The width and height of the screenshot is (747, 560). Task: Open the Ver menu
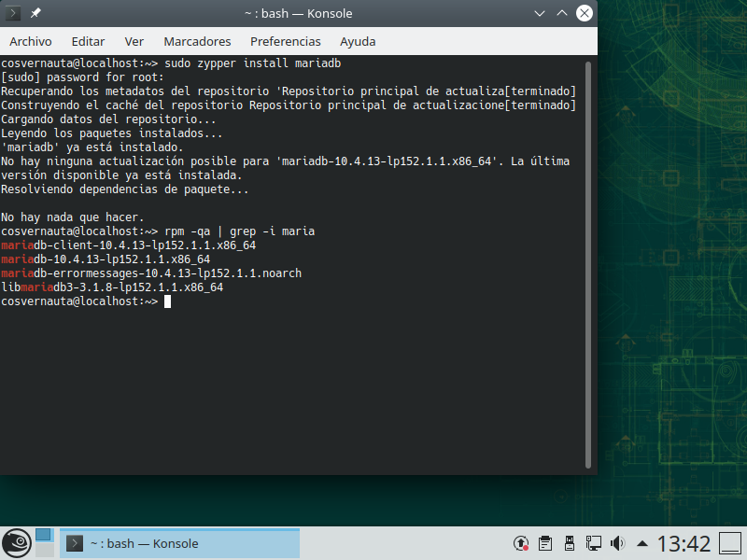[134, 41]
